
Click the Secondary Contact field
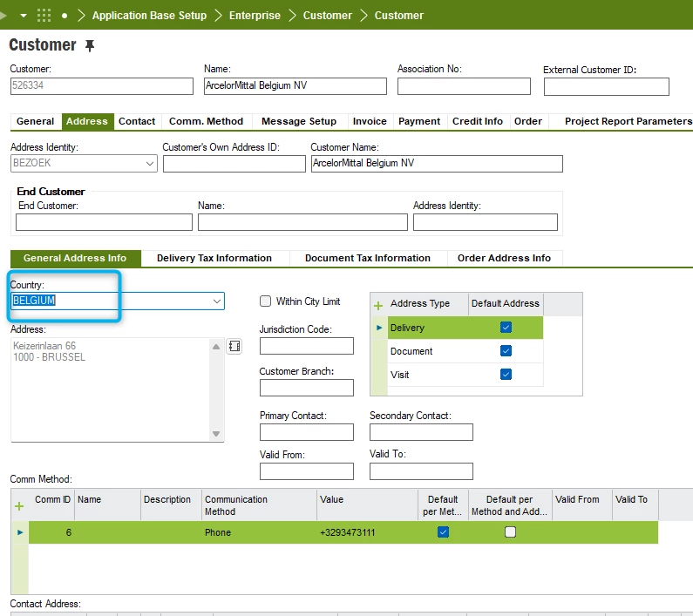tap(421, 432)
